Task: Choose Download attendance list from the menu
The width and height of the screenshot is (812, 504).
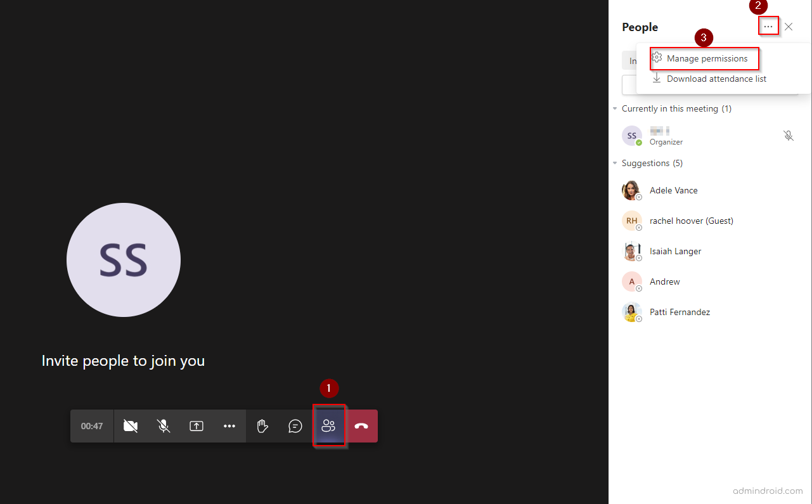Action: point(717,79)
